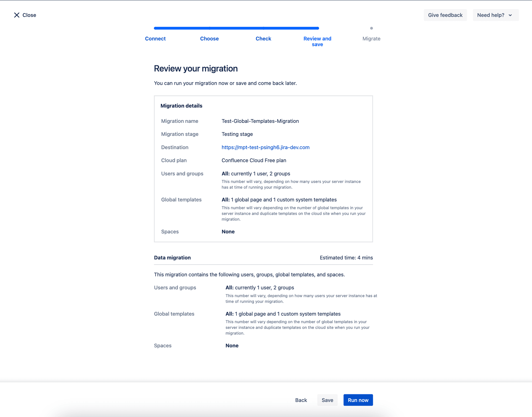Go to the Choose step
Viewport: 532px width, 417px height.
click(209, 38)
